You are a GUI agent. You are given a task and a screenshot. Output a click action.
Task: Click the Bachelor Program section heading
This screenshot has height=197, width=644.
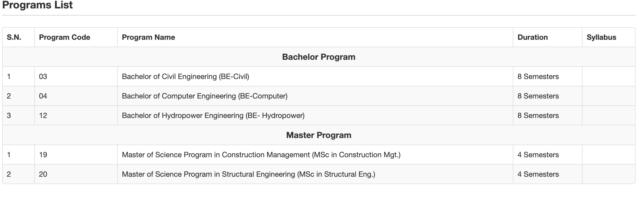point(319,57)
